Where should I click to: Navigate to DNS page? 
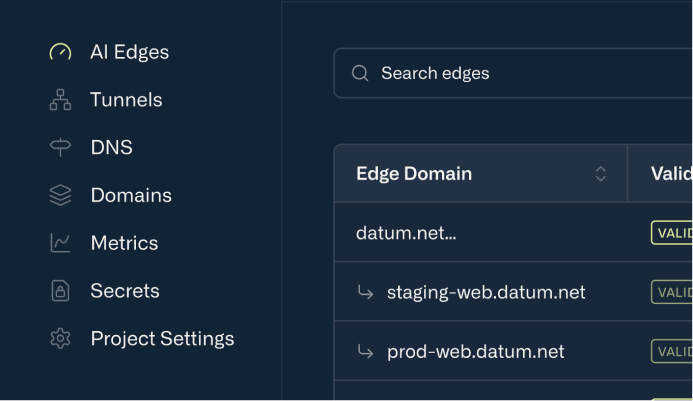tap(111, 147)
